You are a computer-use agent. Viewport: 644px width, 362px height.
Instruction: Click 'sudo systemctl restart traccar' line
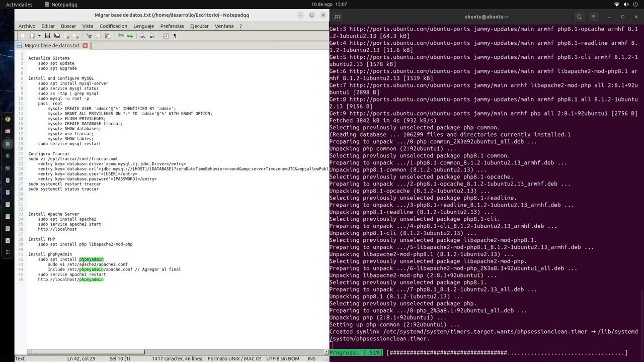[64, 184]
